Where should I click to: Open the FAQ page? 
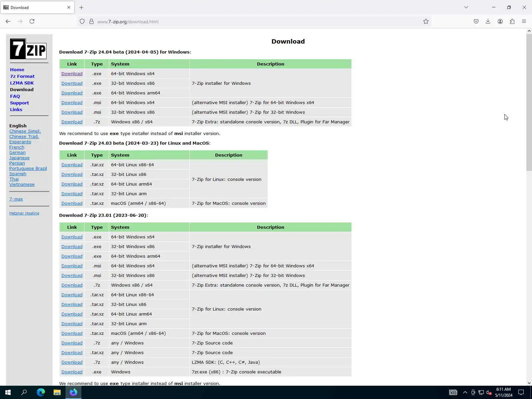pyautogui.click(x=15, y=96)
